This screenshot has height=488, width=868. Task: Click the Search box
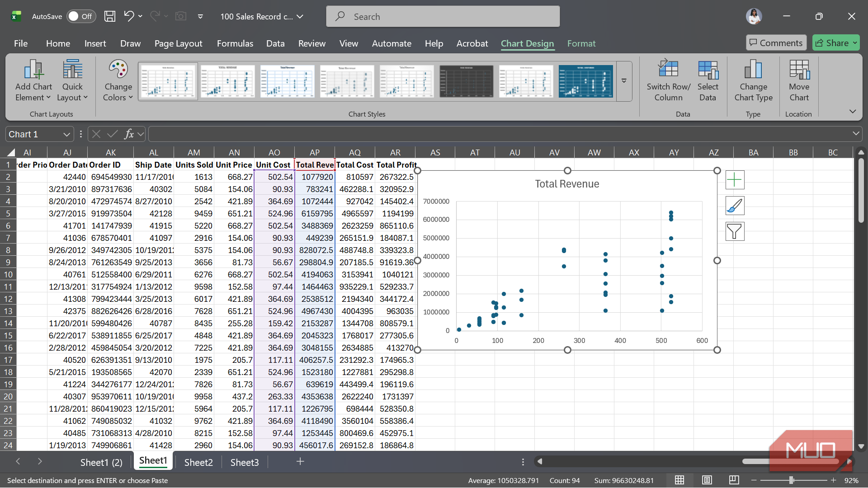click(443, 17)
